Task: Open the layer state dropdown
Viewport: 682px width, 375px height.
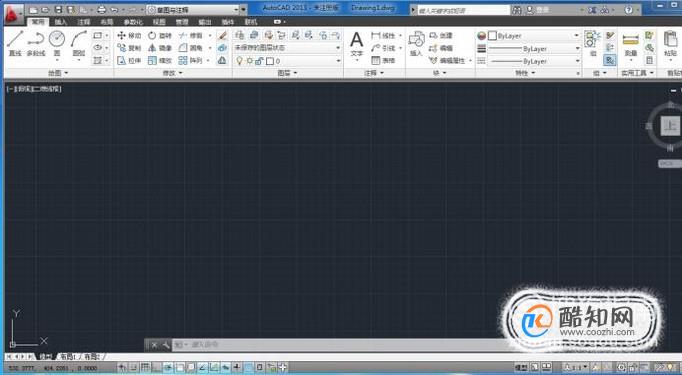Action: (x=287, y=48)
